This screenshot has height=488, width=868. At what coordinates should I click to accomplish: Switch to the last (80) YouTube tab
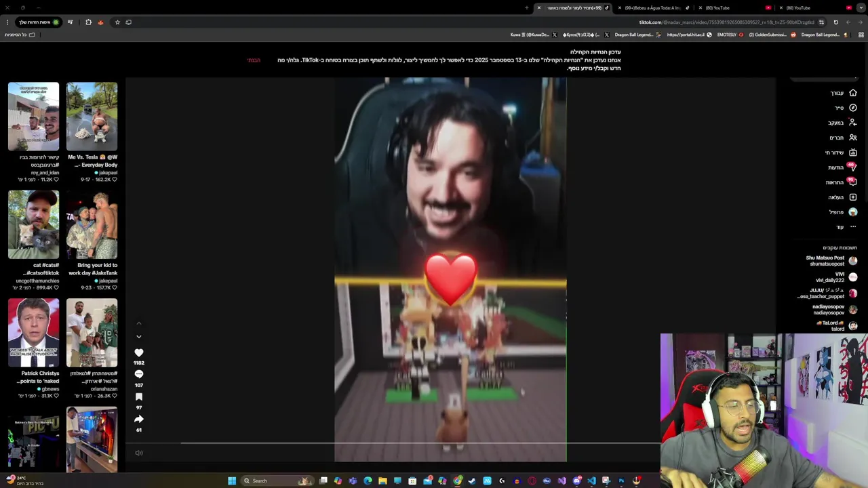click(816, 7)
